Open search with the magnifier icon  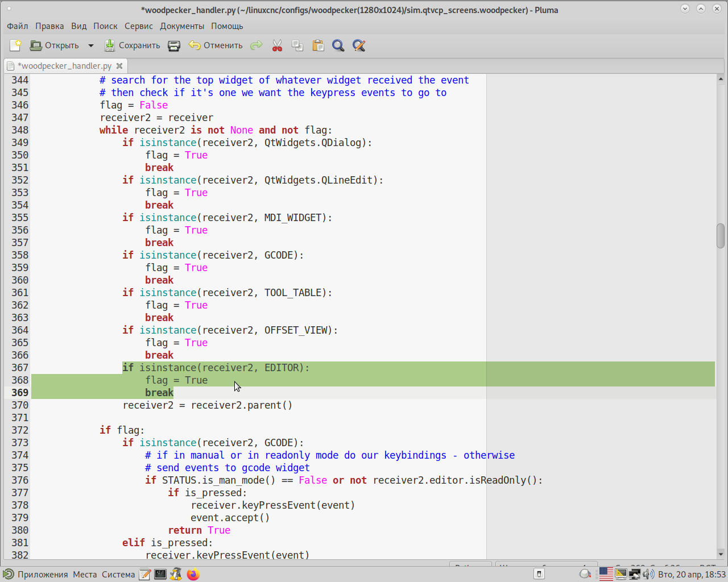click(x=338, y=45)
